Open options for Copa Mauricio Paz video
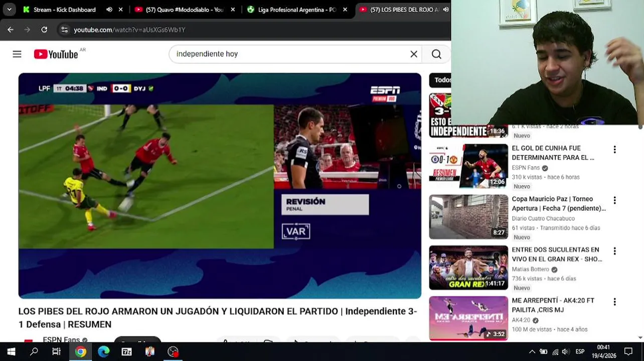 point(614,200)
